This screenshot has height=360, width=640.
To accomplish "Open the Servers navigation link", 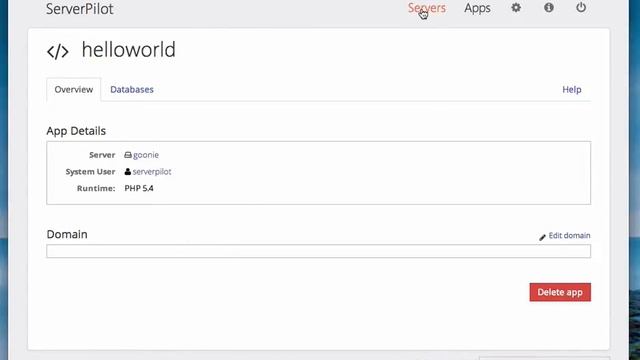I will pos(427,8).
